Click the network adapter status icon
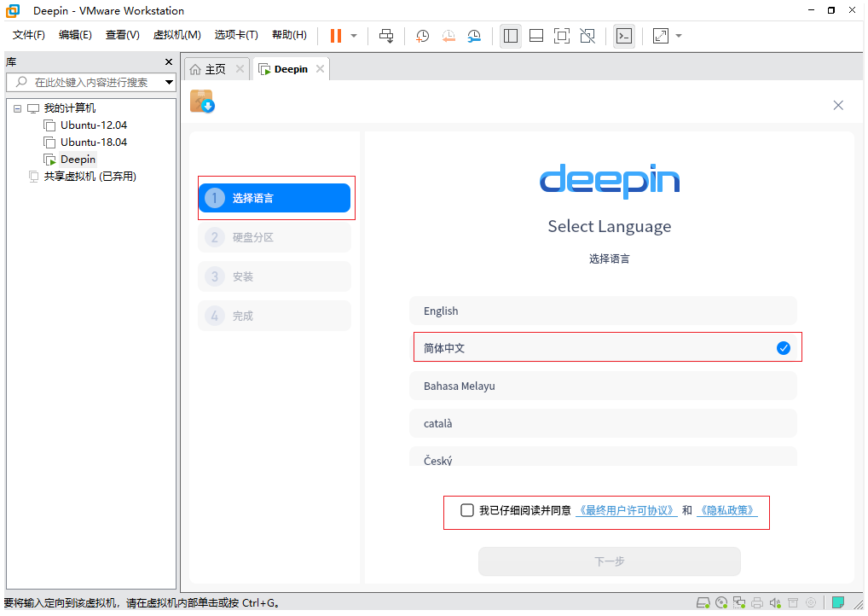This screenshot has height=616, width=868. pyautogui.click(x=739, y=602)
